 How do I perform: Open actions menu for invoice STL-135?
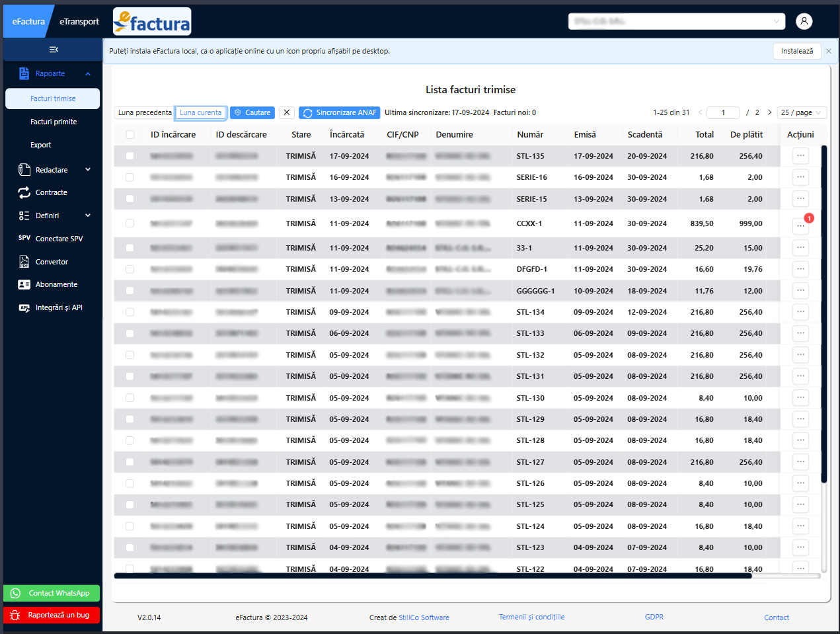point(800,156)
